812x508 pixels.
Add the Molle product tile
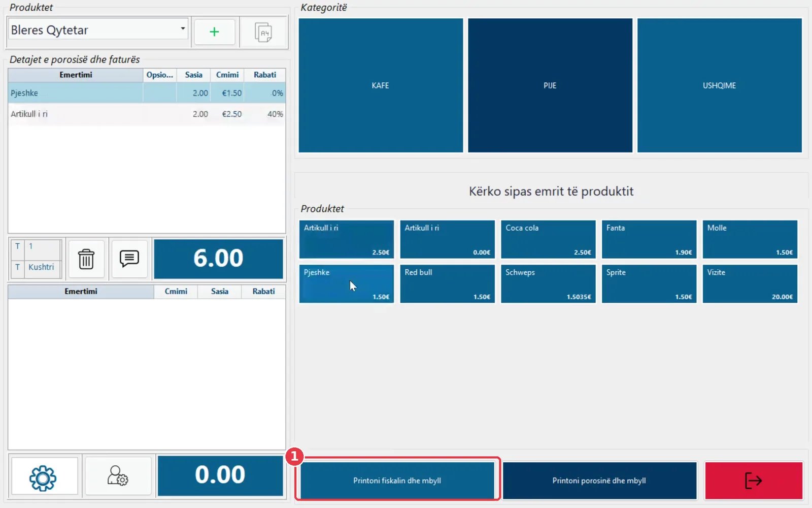tap(750, 239)
